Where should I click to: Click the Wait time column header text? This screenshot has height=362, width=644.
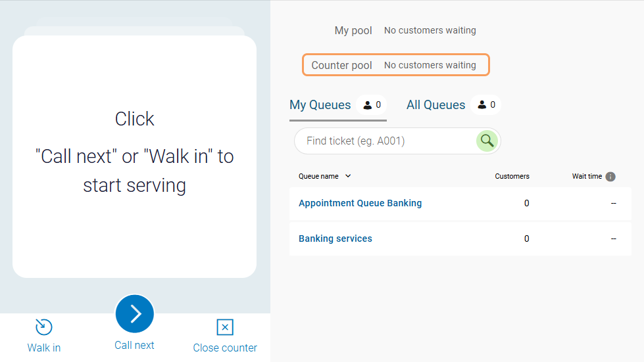pos(587,176)
